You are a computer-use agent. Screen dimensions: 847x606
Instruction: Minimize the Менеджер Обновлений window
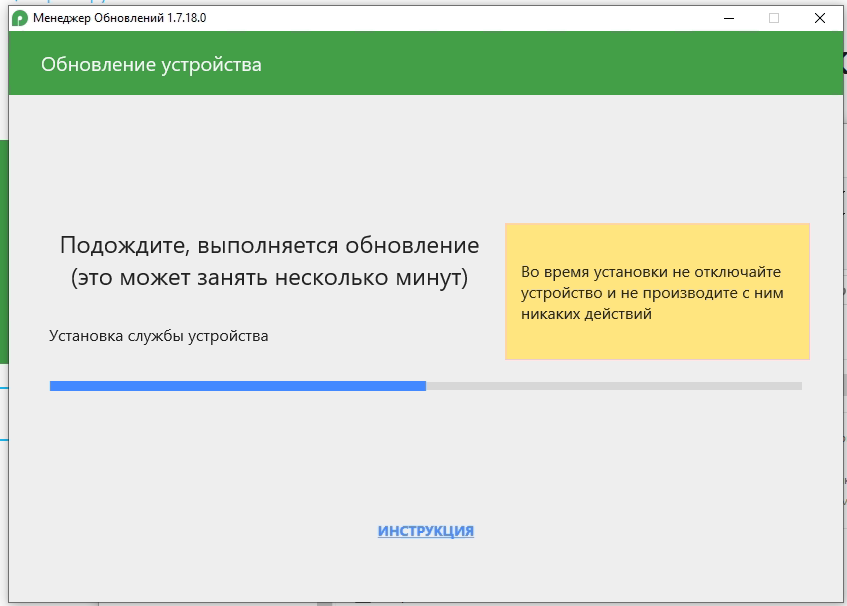pos(727,18)
